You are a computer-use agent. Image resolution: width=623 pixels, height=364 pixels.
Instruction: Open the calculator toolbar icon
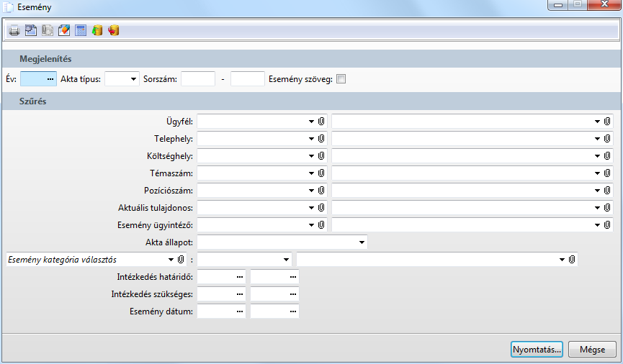[x=81, y=30]
